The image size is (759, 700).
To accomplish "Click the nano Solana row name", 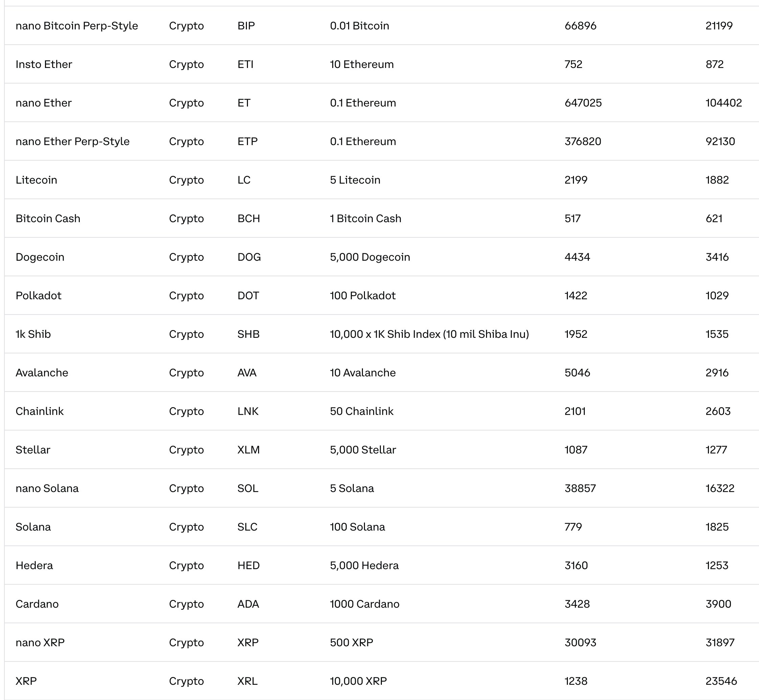I will [x=47, y=488].
